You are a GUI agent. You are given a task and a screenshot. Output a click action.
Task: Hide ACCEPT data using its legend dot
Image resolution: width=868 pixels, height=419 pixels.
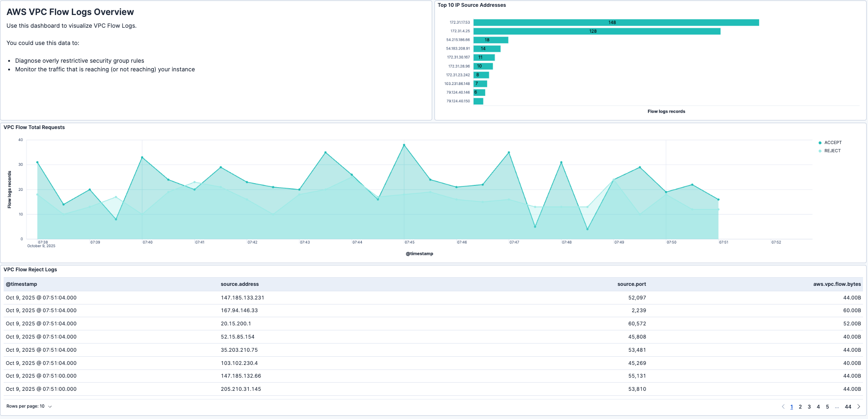tap(819, 142)
